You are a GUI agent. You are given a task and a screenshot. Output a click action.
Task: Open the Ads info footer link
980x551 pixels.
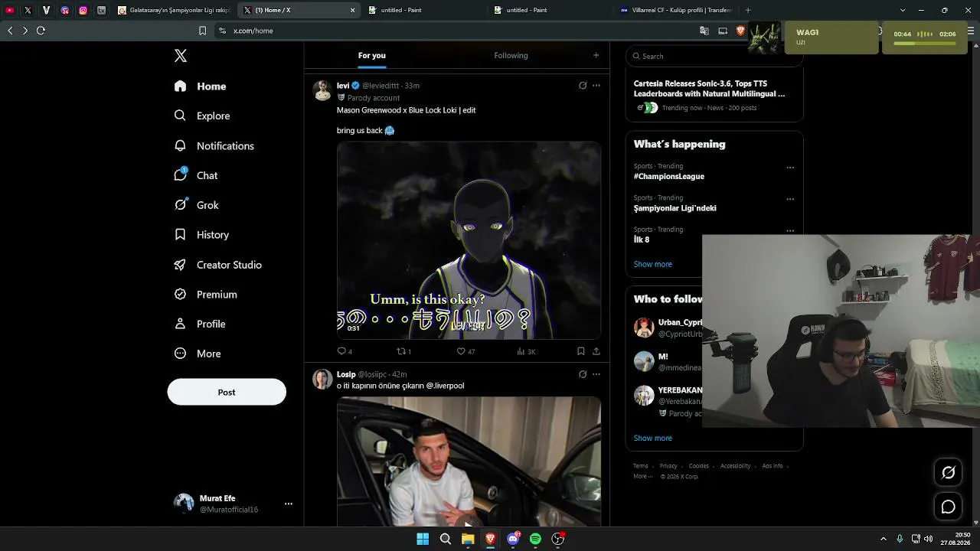click(773, 466)
